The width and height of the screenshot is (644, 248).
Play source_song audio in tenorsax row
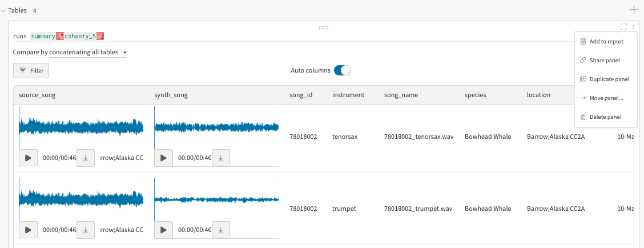pos(28,158)
